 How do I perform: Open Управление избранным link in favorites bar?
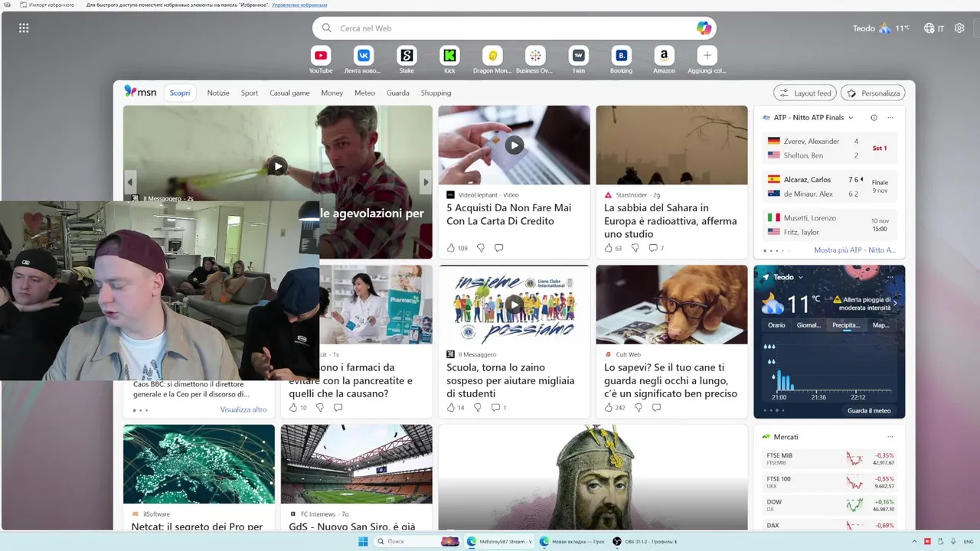[x=299, y=5]
